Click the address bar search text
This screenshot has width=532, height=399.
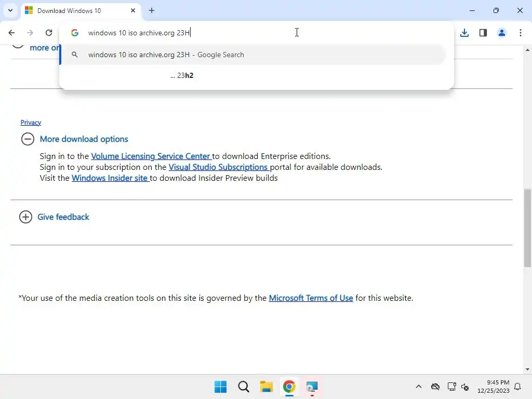pos(139,33)
